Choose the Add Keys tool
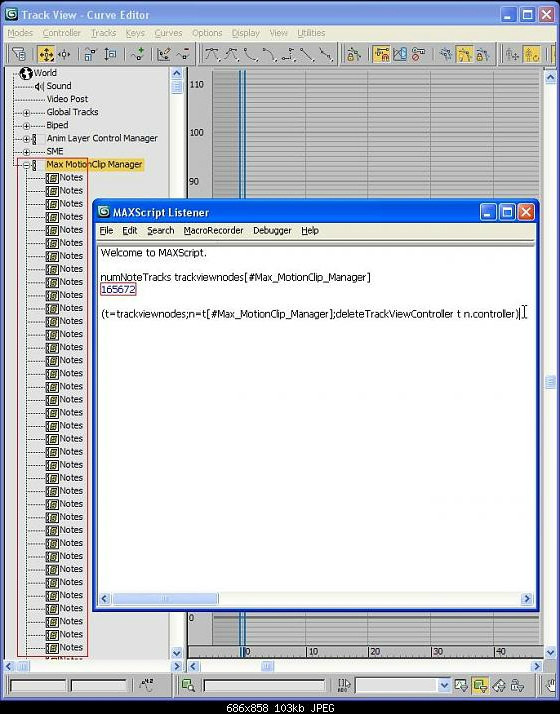The height and width of the screenshot is (714, 560). 137,55
